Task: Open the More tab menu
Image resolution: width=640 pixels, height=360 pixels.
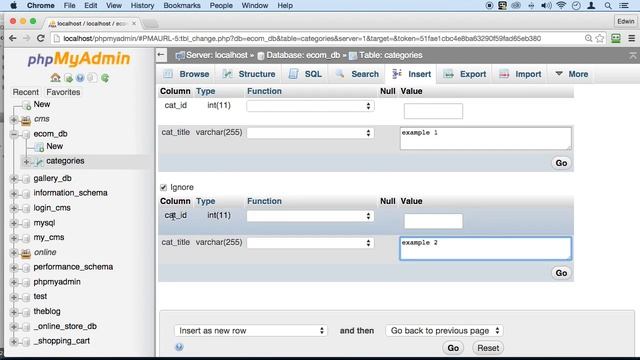Action: coord(572,74)
